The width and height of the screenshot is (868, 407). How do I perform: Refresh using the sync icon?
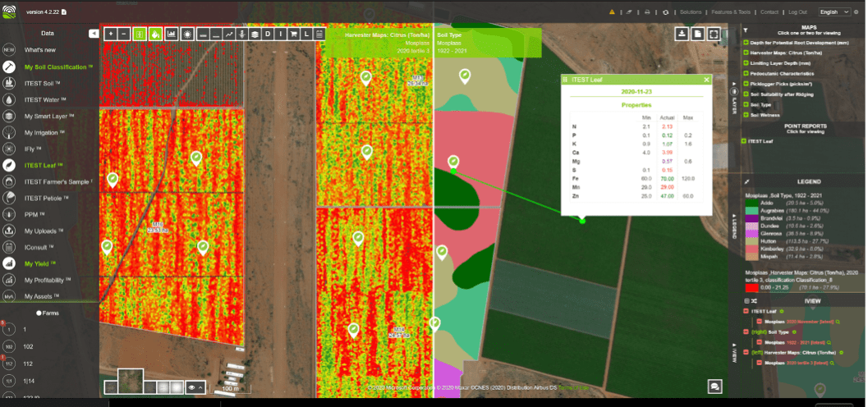click(x=665, y=12)
